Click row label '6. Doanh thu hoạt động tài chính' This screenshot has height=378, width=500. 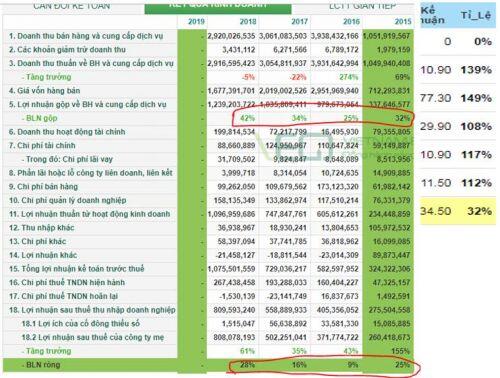[x=67, y=132]
